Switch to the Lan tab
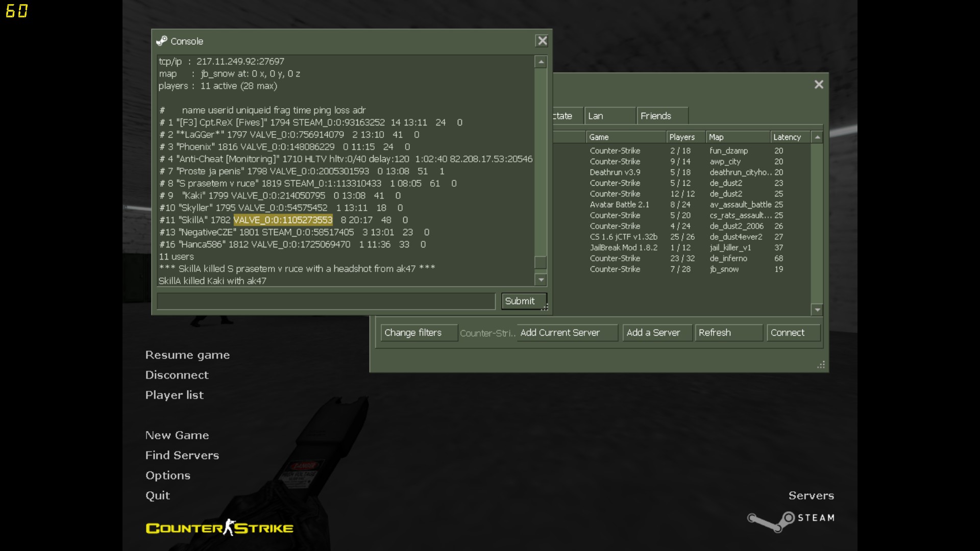 tap(610, 116)
